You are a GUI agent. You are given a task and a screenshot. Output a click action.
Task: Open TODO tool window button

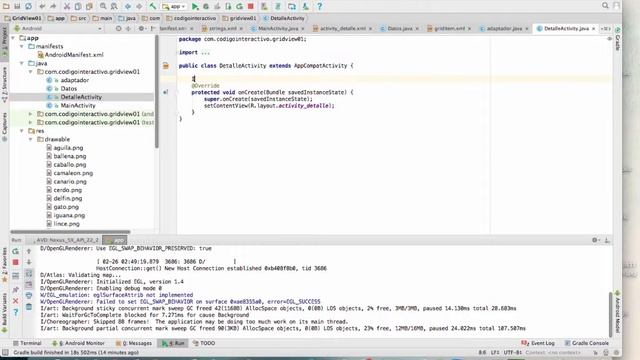(x=204, y=343)
